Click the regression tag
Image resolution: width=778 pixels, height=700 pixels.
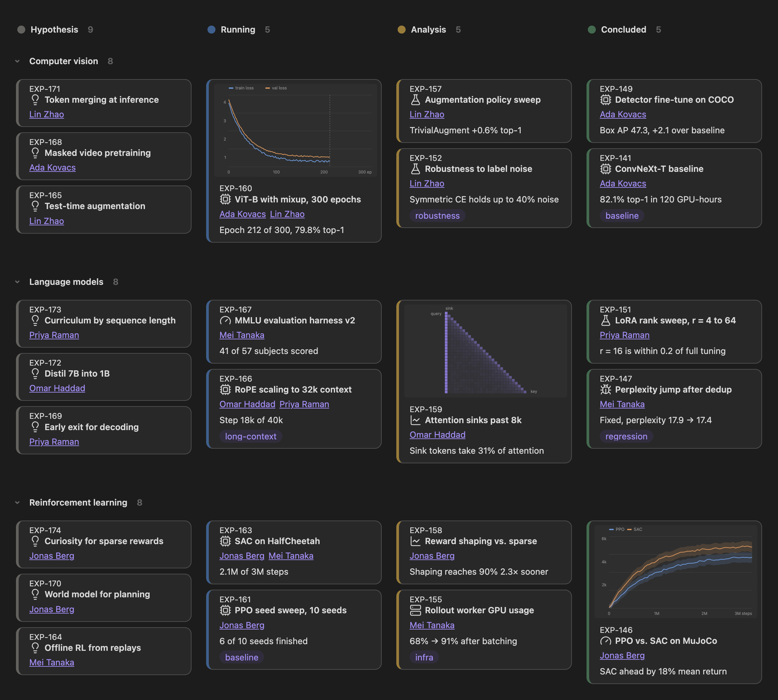pos(626,436)
